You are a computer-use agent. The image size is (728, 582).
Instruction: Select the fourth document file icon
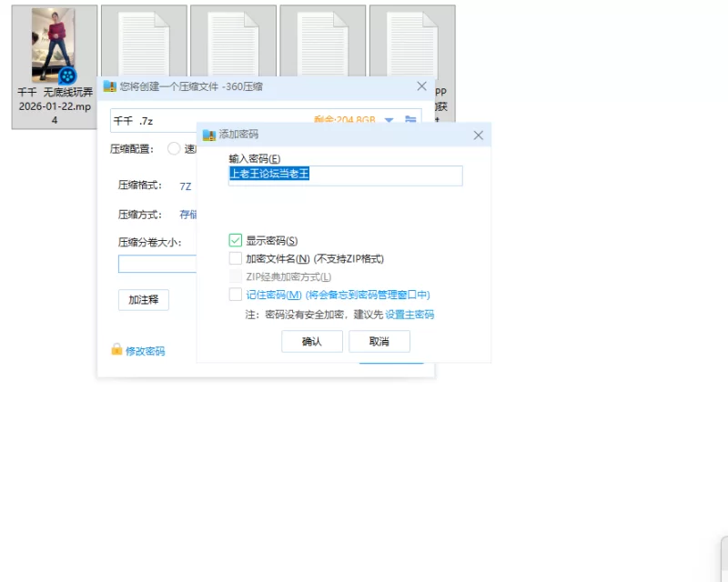tap(412, 45)
